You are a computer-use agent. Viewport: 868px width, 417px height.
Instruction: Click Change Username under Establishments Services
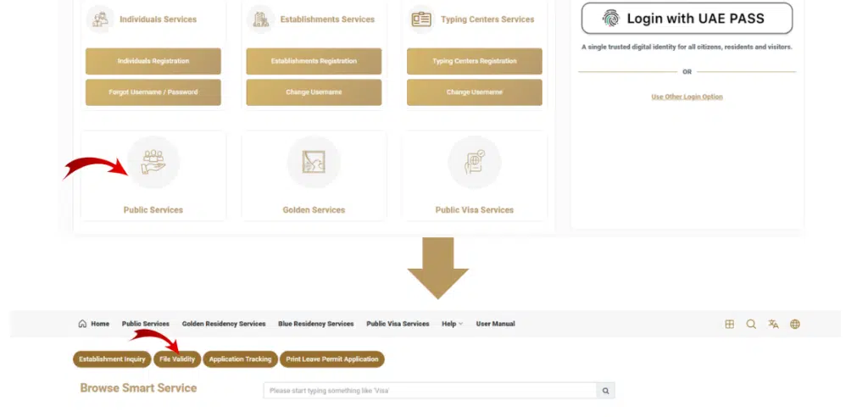(314, 92)
